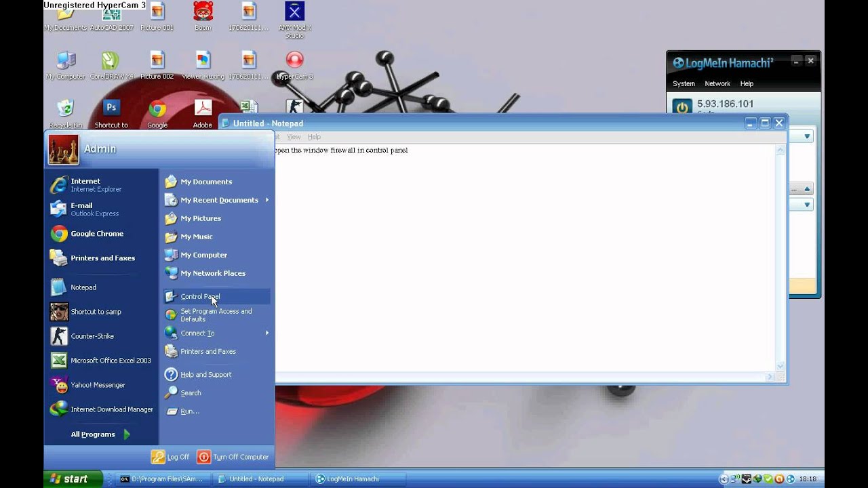This screenshot has width=868, height=488.
Task: Open Hamachi System menu
Action: point(684,83)
